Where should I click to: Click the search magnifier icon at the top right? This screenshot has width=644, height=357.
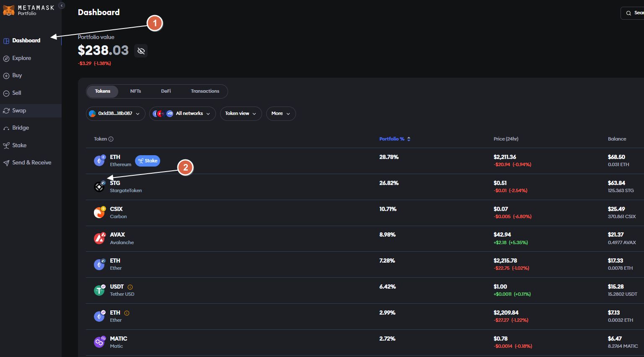coord(628,13)
